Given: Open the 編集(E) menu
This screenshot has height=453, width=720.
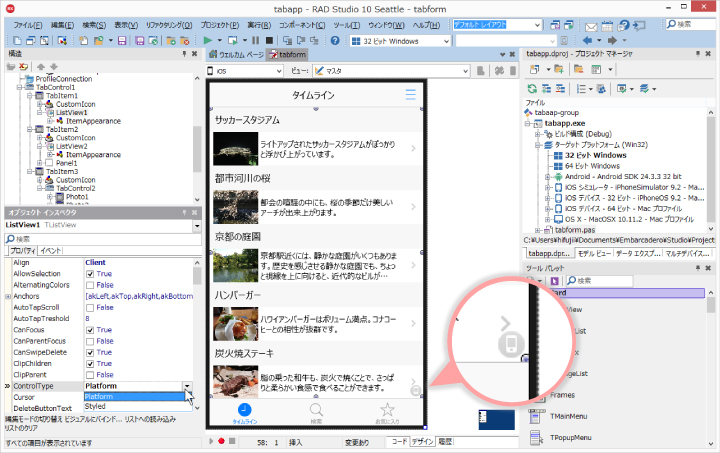Looking at the screenshot, I should pos(62,25).
